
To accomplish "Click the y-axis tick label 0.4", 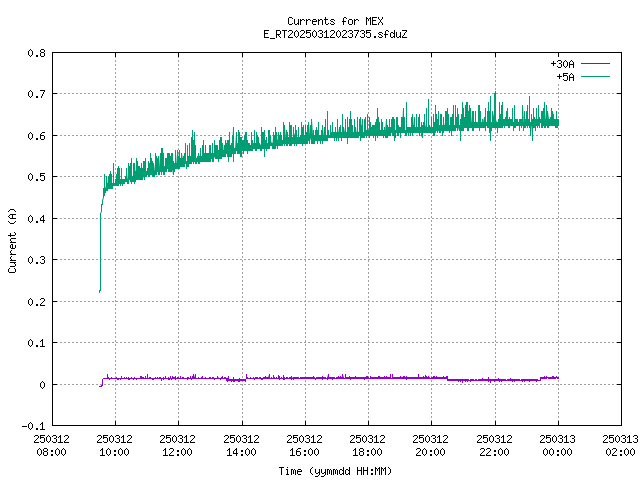I will click(x=36, y=219).
